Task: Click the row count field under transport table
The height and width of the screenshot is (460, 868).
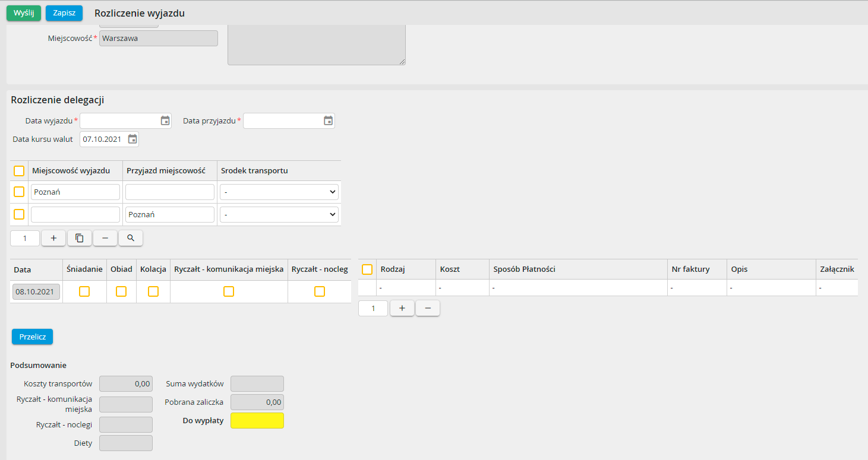Action: pyautogui.click(x=25, y=238)
